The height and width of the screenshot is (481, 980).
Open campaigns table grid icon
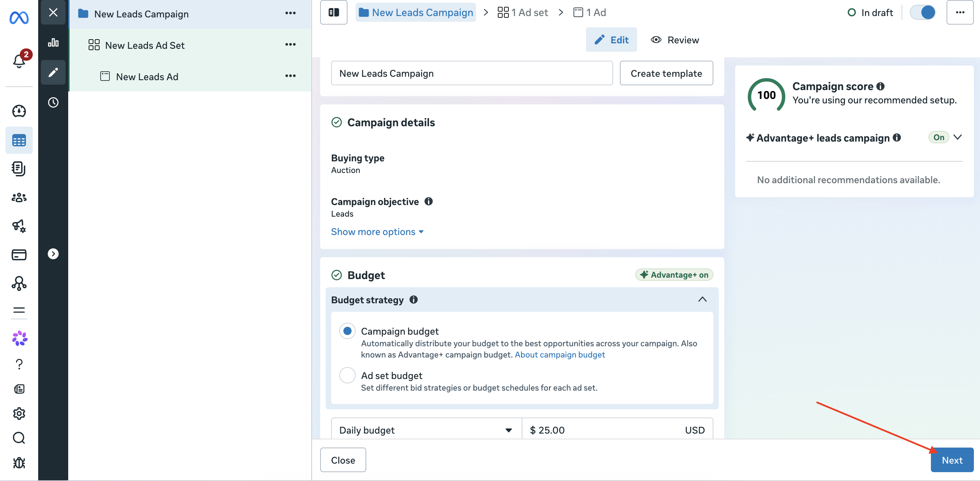(19, 140)
